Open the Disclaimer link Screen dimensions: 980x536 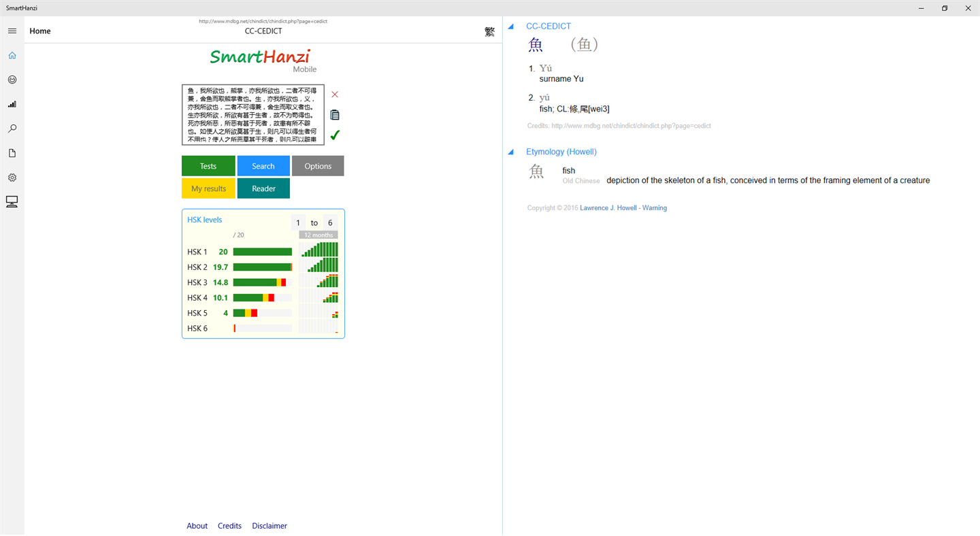point(269,526)
